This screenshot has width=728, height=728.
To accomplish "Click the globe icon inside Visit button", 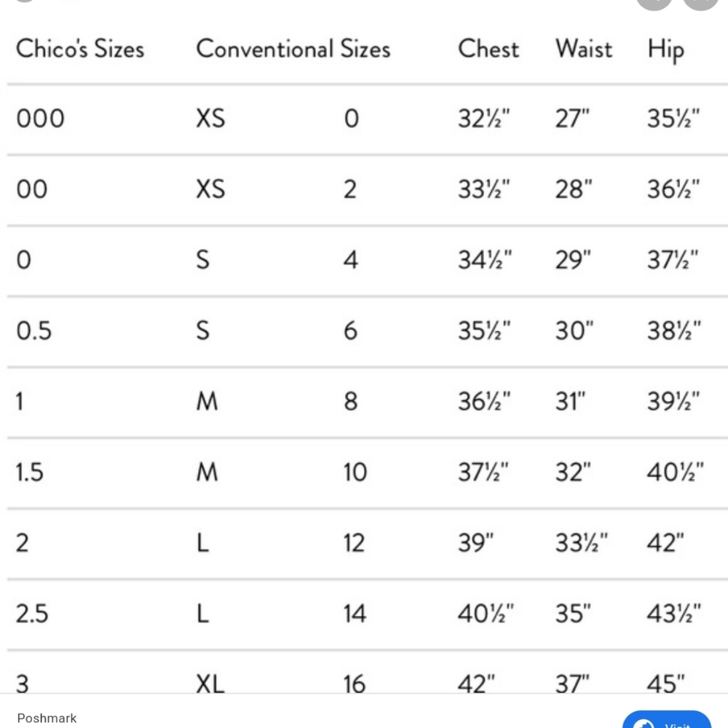I will point(644,724).
